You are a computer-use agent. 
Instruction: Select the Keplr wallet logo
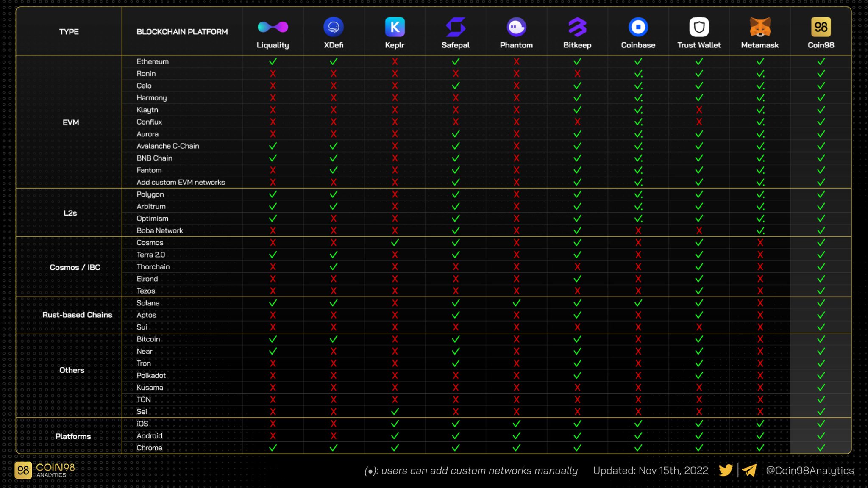tap(395, 28)
